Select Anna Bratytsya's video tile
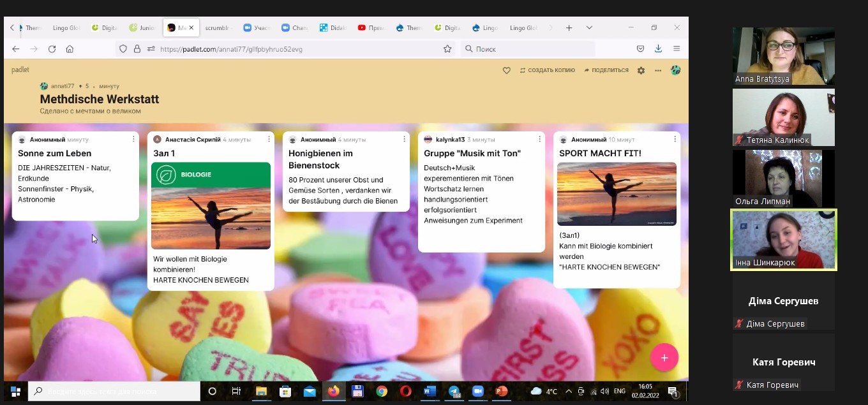 coord(784,55)
